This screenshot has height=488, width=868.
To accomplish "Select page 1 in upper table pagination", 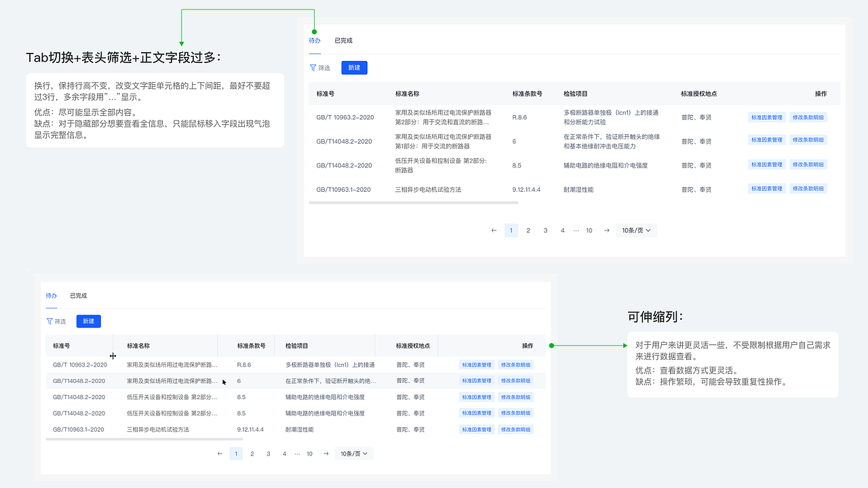I will pyautogui.click(x=511, y=230).
